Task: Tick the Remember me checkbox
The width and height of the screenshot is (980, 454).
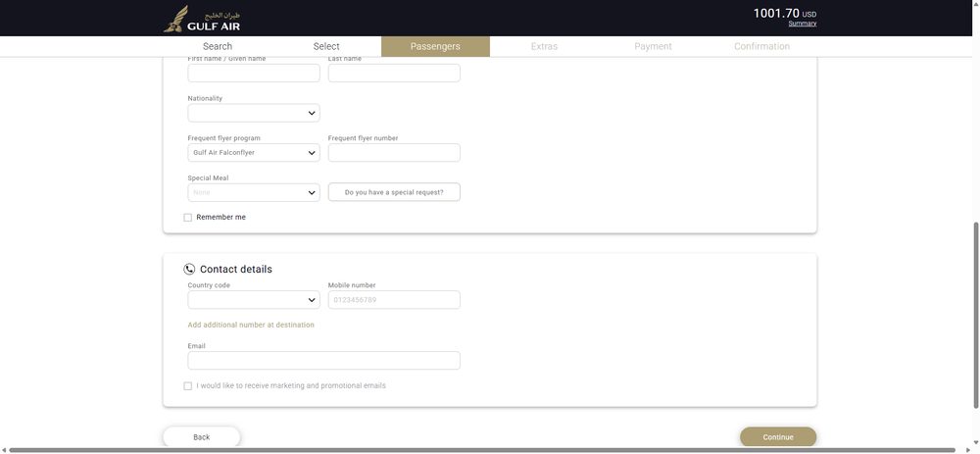Action: click(187, 218)
